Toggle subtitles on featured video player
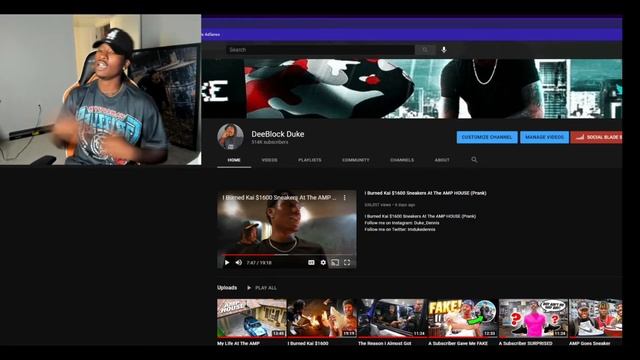 coord(311,262)
